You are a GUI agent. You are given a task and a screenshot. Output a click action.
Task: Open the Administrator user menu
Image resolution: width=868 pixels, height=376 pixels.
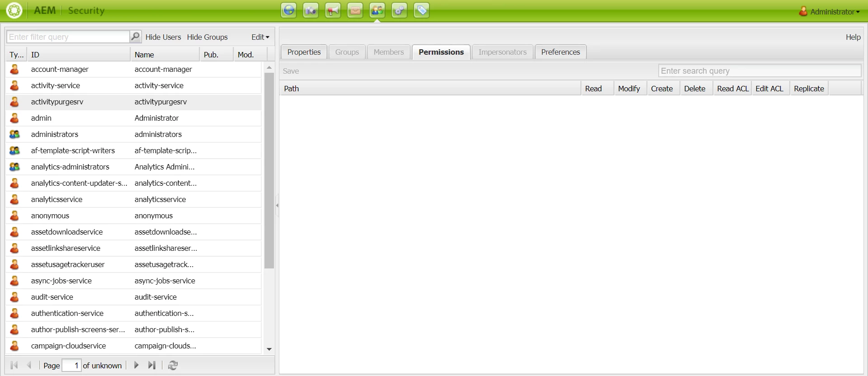(x=830, y=11)
